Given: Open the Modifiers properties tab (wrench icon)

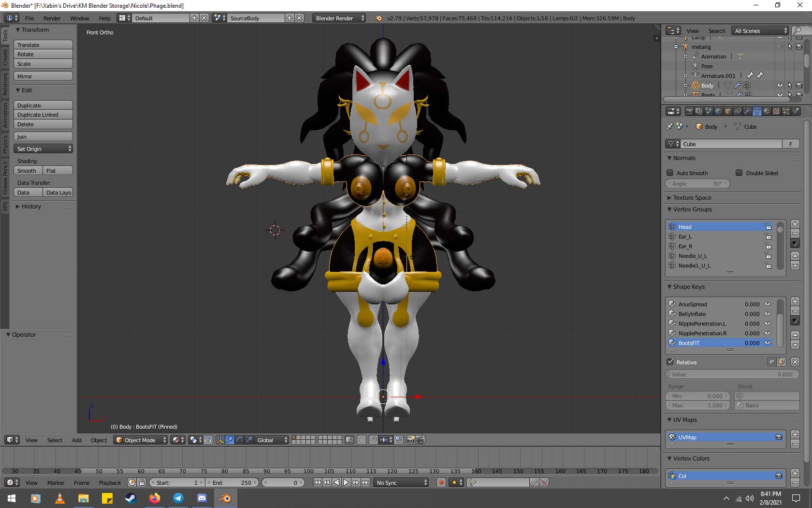Looking at the screenshot, I should (x=747, y=111).
